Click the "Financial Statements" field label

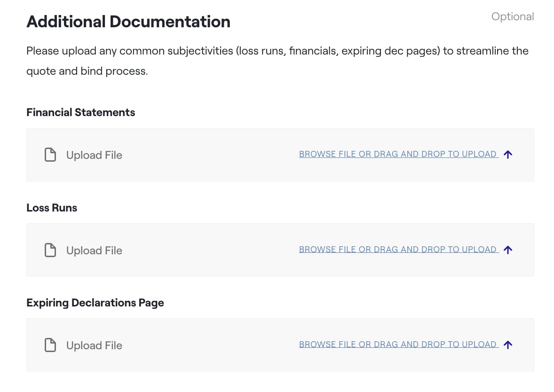80,112
